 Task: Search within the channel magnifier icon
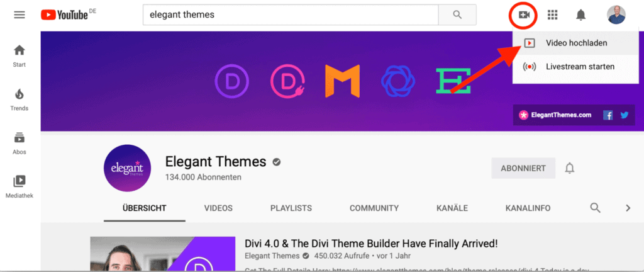click(x=595, y=208)
